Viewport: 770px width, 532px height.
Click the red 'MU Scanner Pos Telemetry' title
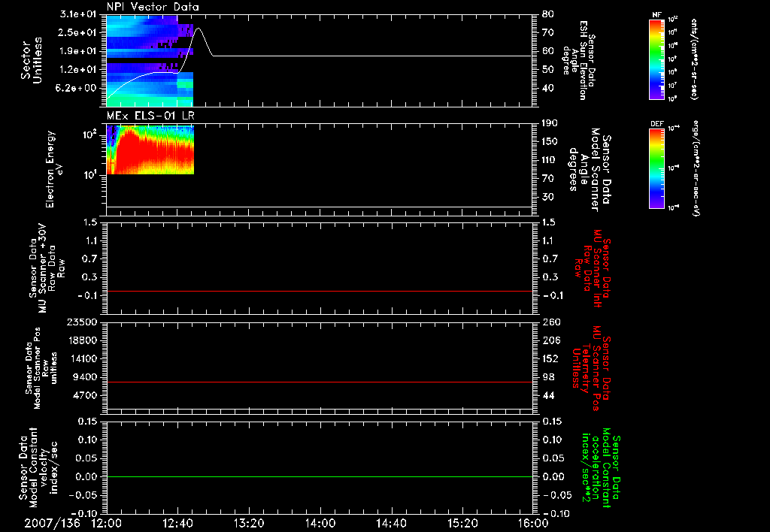591,368
